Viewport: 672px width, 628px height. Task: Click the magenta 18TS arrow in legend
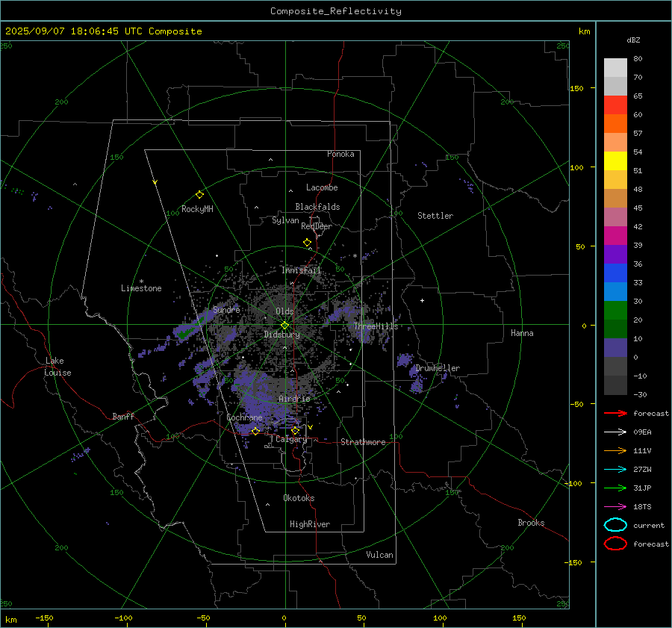click(x=615, y=507)
